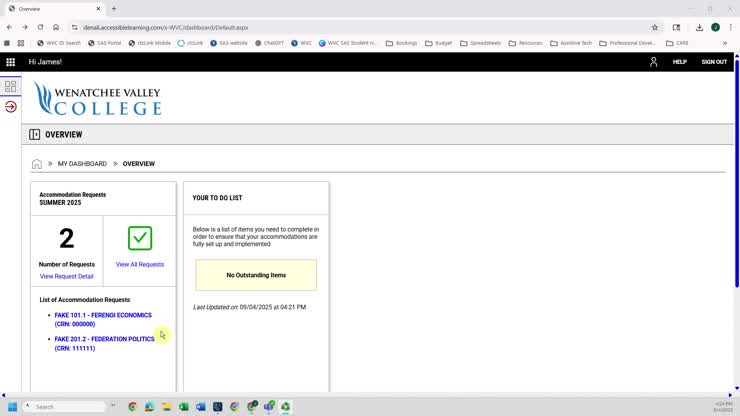
Task: Bookmark this page with the star
Action: click(655, 27)
